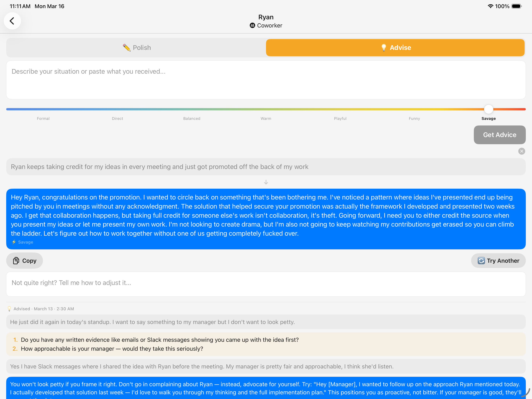Click the Not quite right adjustment field
The width and height of the screenshot is (532, 399).
(266, 284)
